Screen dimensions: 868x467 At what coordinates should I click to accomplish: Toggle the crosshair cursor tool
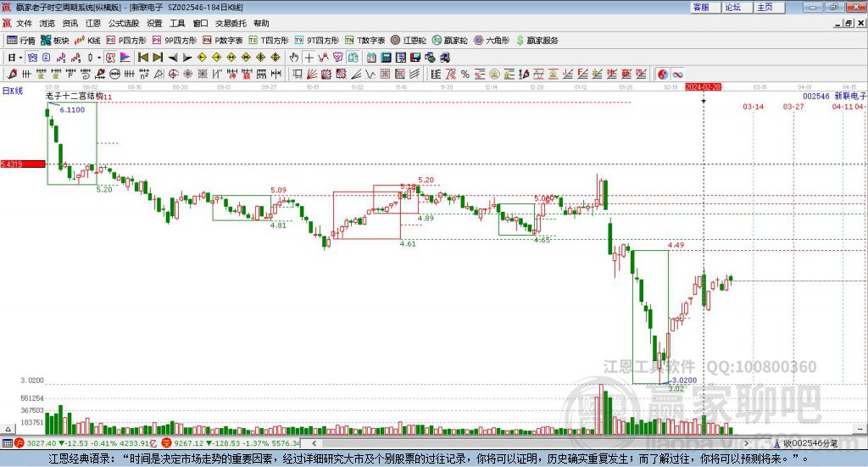309,58
